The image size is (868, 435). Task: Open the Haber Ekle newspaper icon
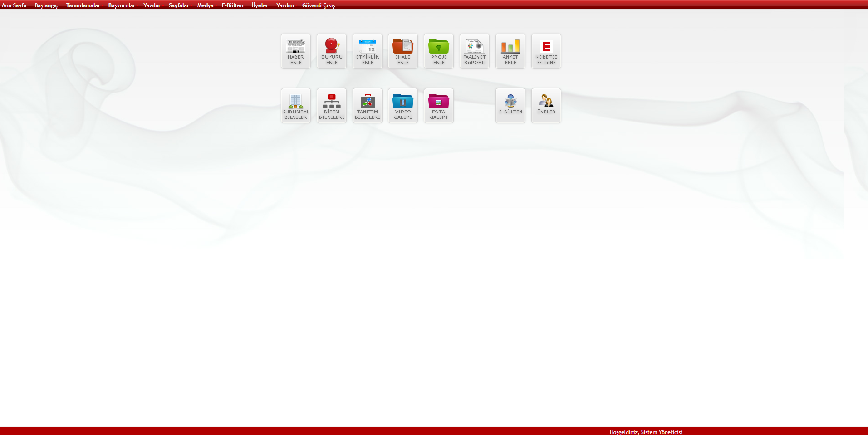coord(295,51)
